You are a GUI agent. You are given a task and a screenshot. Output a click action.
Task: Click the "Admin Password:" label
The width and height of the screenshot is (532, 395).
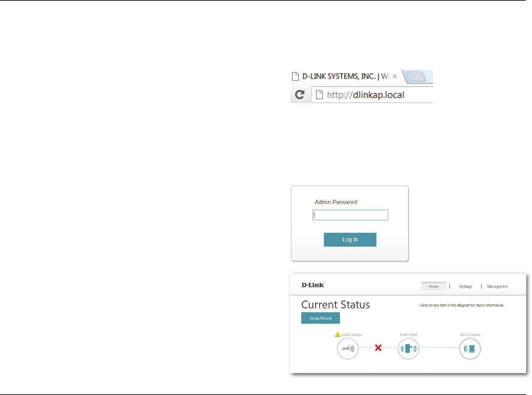(337, 202)
